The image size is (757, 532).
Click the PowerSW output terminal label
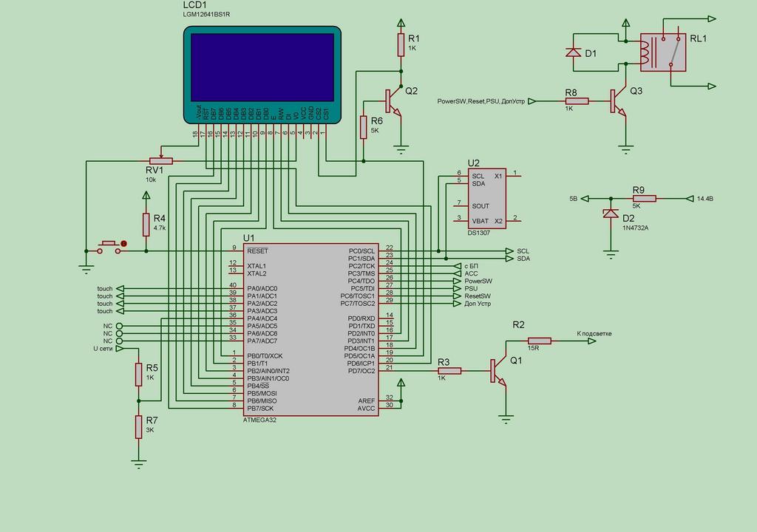(478, 281)
